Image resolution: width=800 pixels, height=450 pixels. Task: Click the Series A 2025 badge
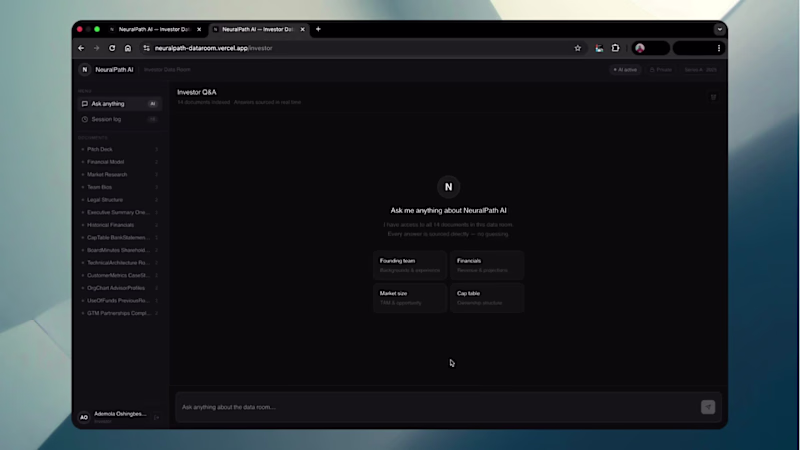(701, 69)
